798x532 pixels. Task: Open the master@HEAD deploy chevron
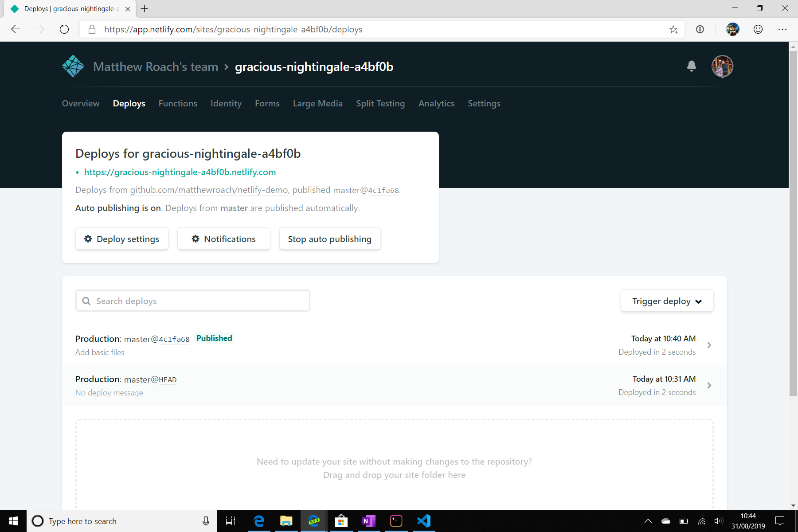point(709,385)
